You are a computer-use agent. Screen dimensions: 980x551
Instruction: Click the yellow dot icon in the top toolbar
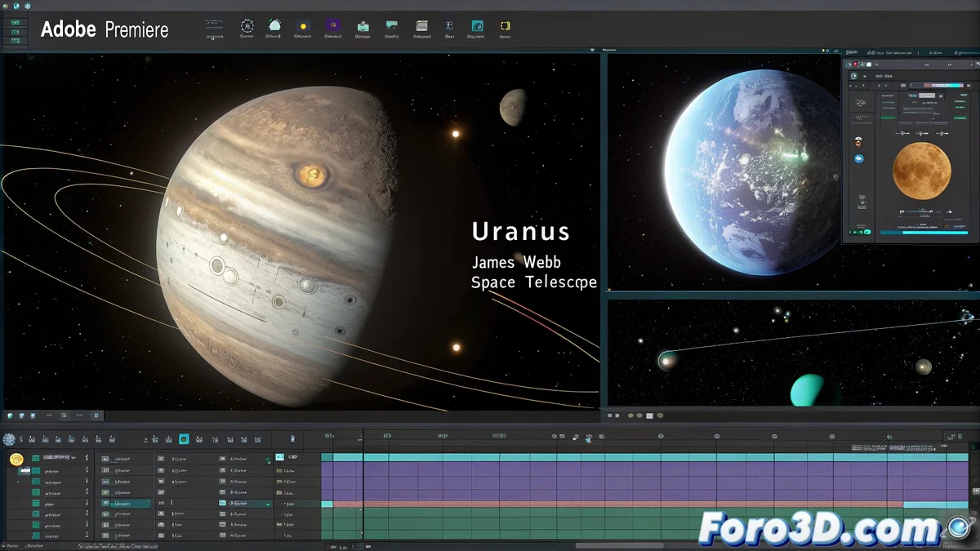click(x=303, y=26)
